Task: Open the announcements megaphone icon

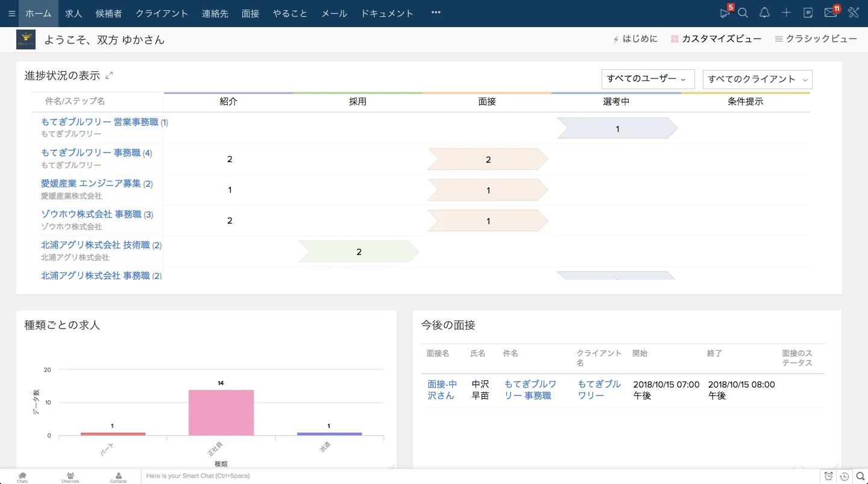Action: (x=725, y=13)
